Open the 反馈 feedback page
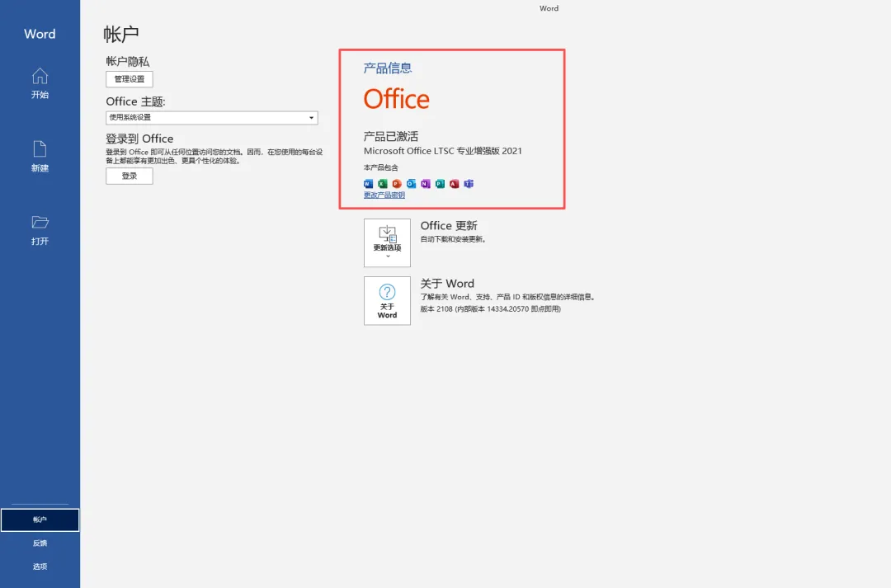This screenshot has height=588, width=891. 40,543
